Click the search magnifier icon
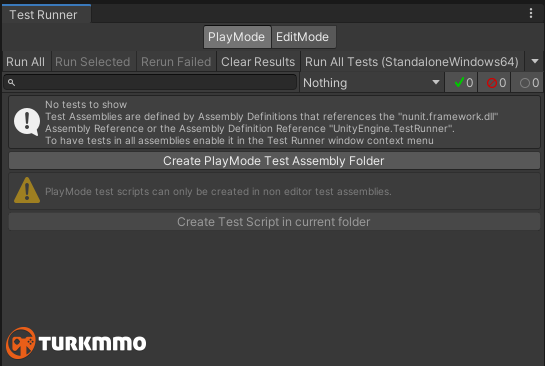This screenshot has height=366, width=545. tap(11, 82)
